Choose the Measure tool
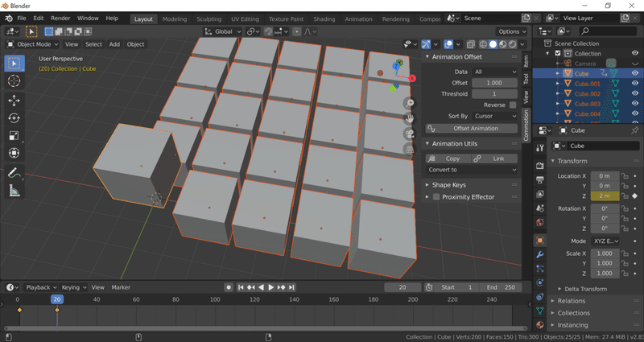Image resolution: width=644 pixels, height=342 pixels. click(x=14, y=191)
